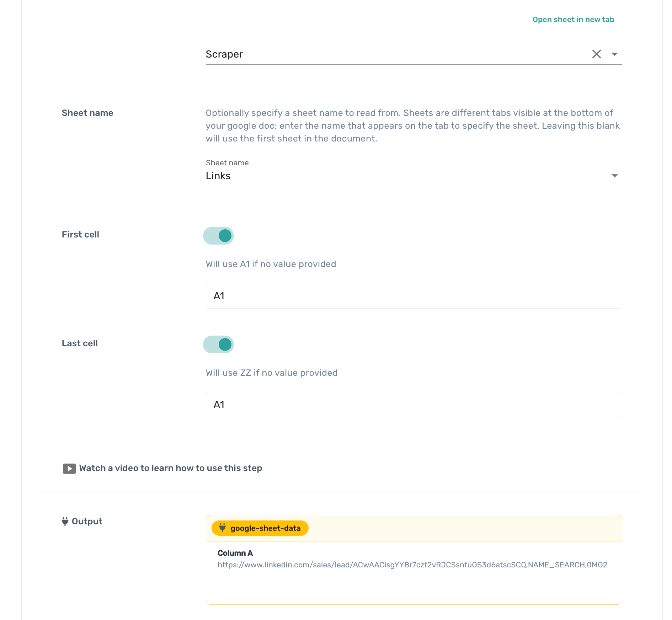Click the plug icon in google-sheet-data badge

[222, 528]
